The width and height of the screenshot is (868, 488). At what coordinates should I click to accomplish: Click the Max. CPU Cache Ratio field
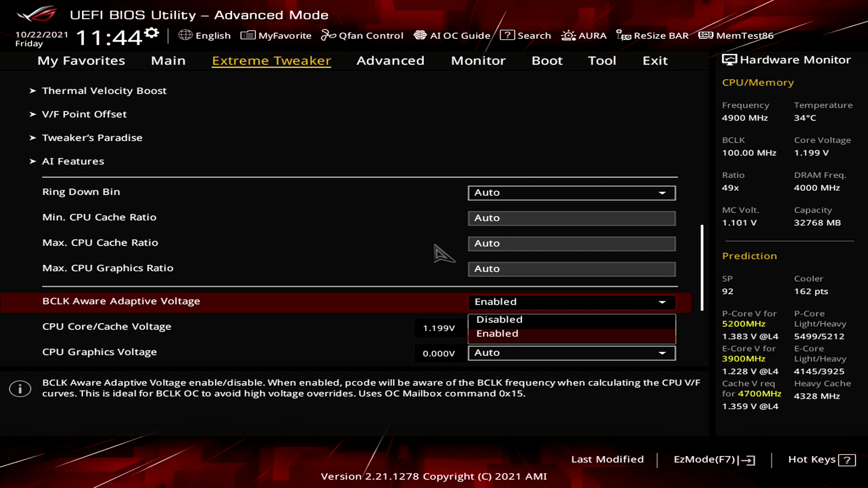tap(571, 244)
